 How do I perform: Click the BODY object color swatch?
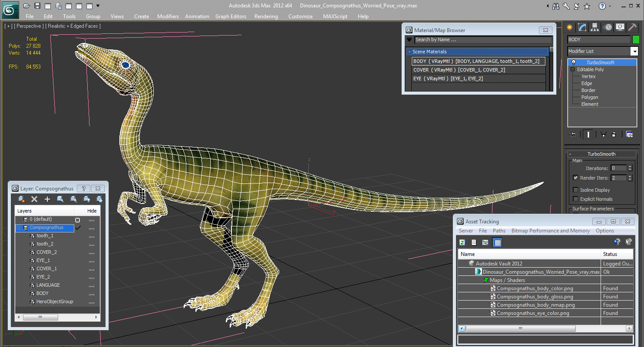click(x=636, y=39)
